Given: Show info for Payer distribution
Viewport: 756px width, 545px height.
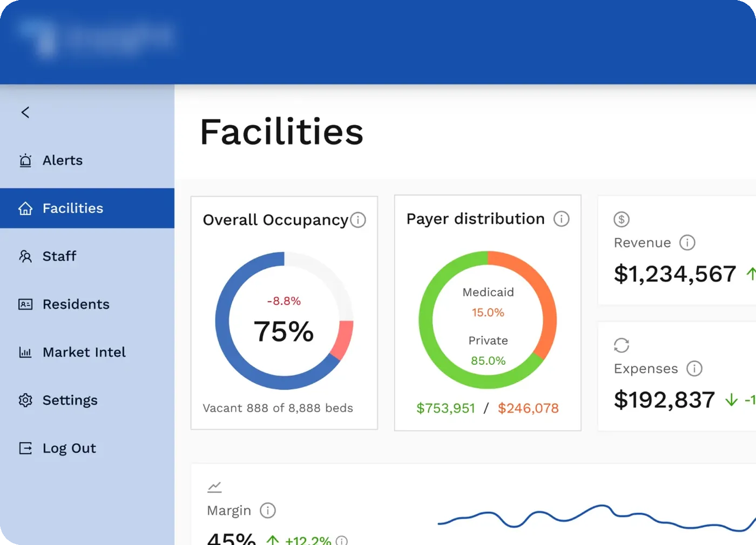Looking at the screenshot, I should click(562, 219).
